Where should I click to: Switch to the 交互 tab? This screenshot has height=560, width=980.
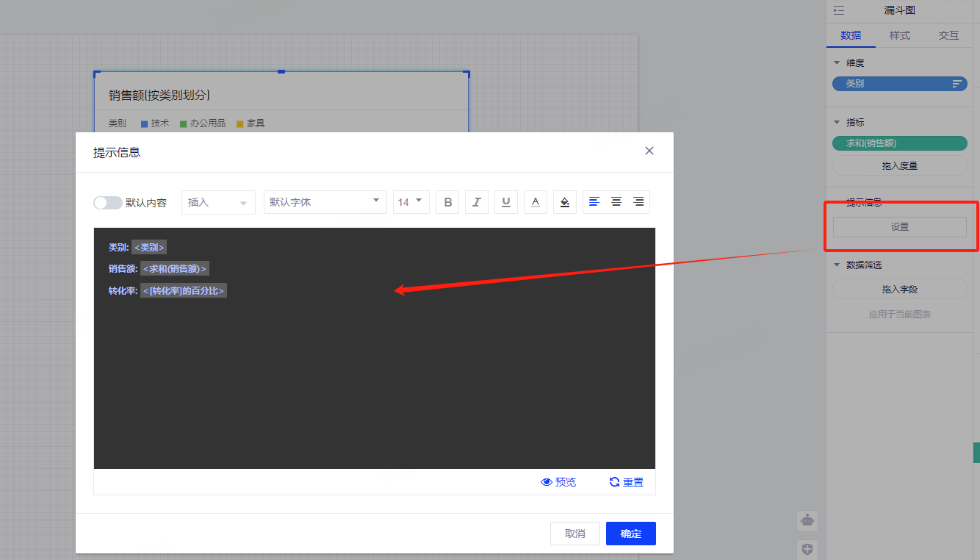point(948,35)
